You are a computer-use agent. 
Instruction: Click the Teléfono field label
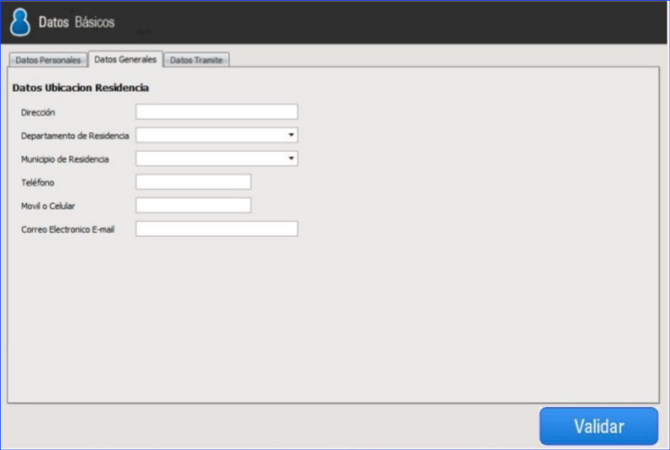coord(37,183)
